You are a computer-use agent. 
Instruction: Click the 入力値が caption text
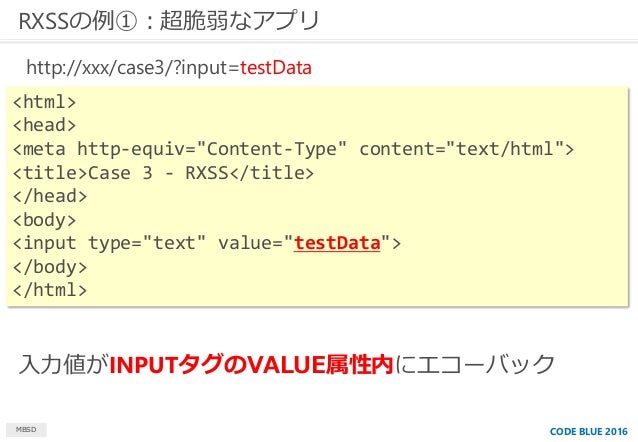click(63, 364)
